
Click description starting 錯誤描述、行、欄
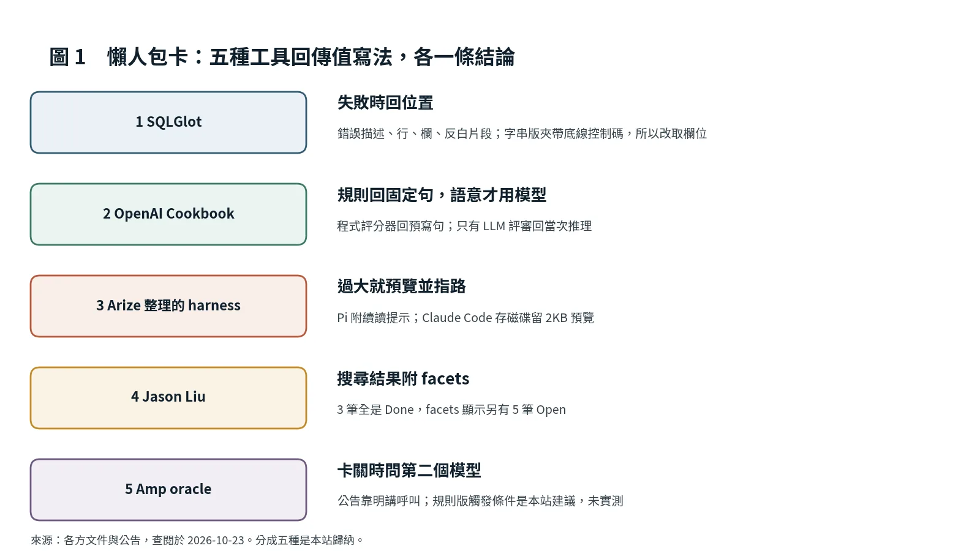pos(522,133)
